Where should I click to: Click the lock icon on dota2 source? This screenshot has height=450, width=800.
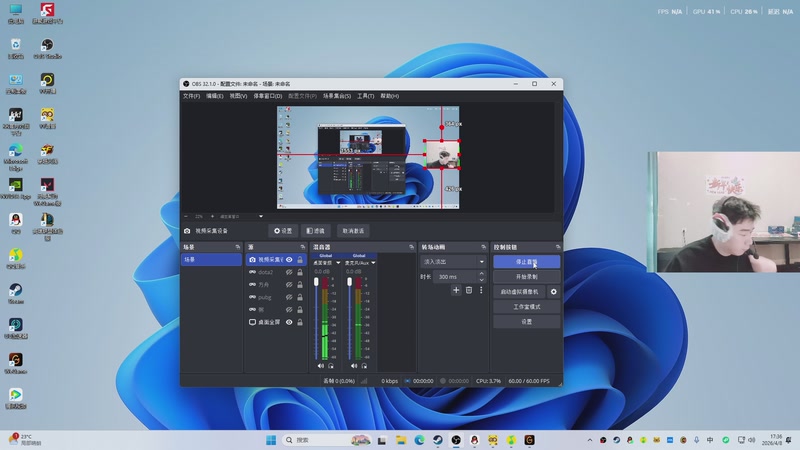point(300,272)
